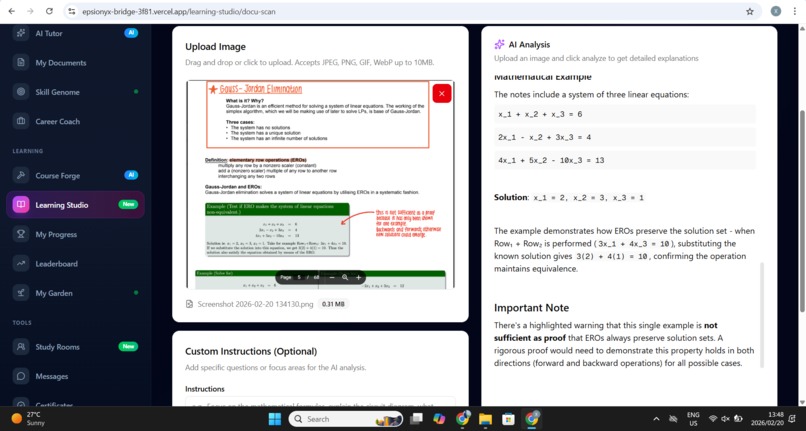Open AI Tutor in the sidebar
Viewport: 806px width, 431px height.
pyautogui.click(x=75, y=33)
